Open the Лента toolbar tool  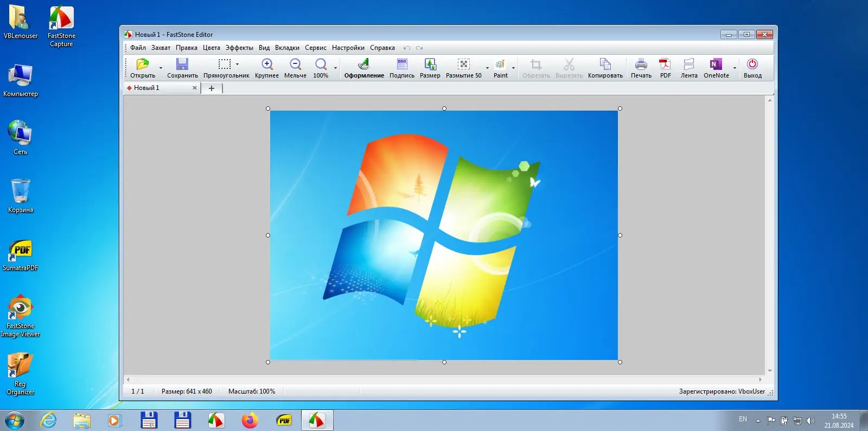[x=689, y=65]
